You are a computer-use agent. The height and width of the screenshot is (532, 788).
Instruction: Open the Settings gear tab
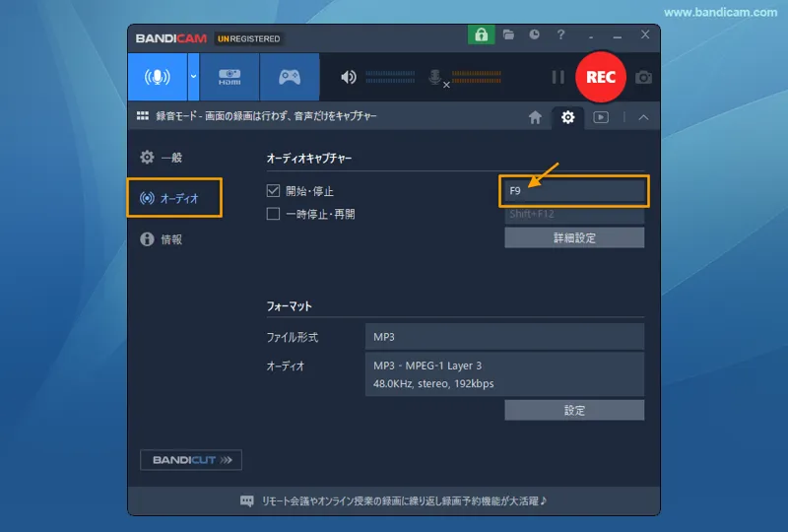568,117
